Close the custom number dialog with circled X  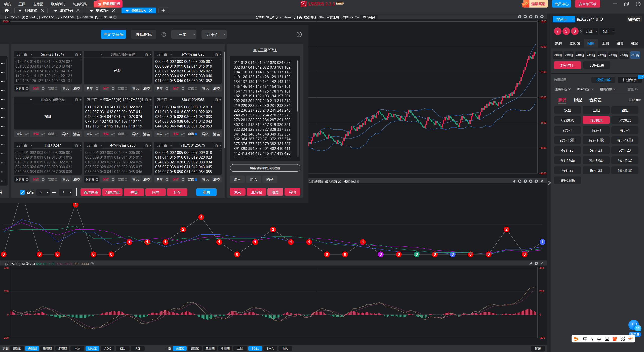[x=299, y=34]
